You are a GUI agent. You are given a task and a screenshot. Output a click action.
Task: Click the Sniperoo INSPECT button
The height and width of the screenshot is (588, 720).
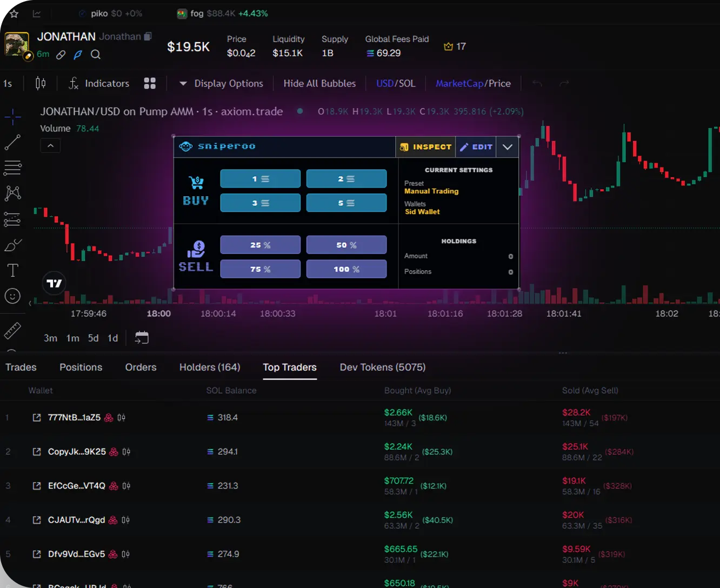(x=426, y=146)
